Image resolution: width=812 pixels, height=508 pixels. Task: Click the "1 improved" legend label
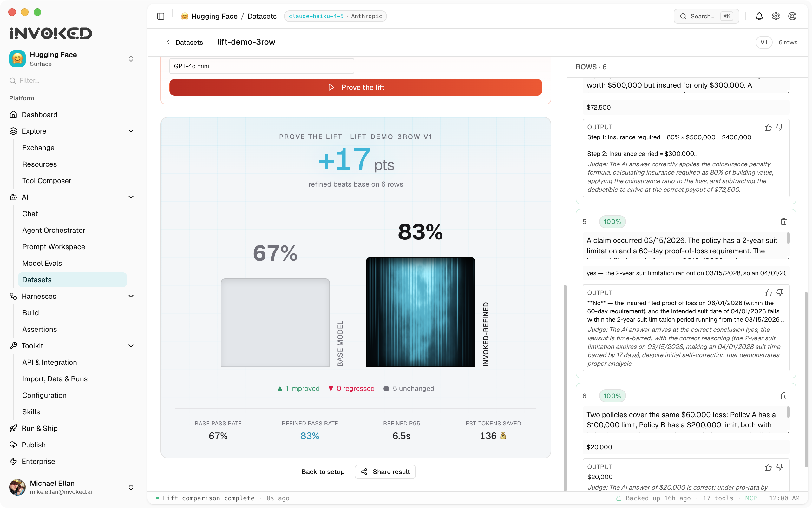pos(302,388)
